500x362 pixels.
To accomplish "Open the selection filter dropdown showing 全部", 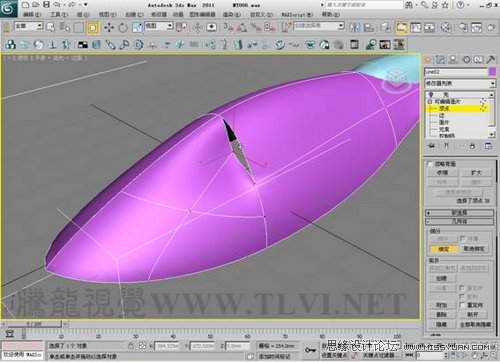I will (28, 26).
